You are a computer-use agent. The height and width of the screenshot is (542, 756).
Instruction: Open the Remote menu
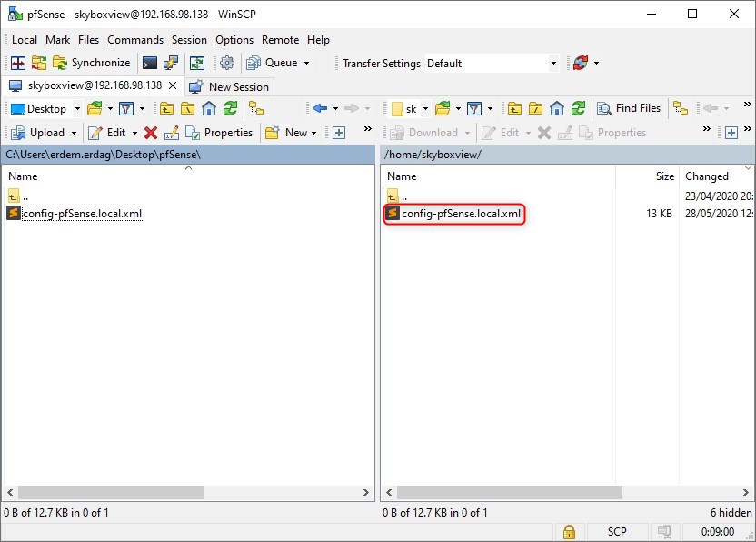(280, 40)
